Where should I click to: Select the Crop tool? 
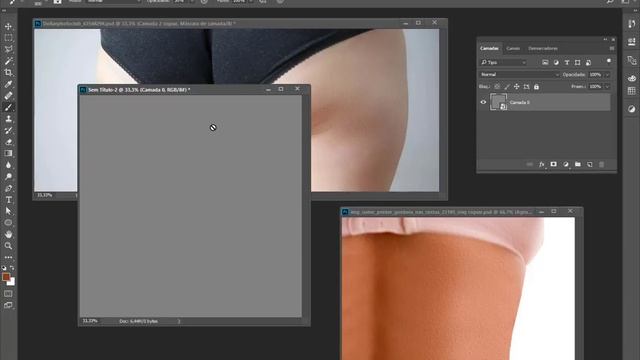(x=8, y=73)
